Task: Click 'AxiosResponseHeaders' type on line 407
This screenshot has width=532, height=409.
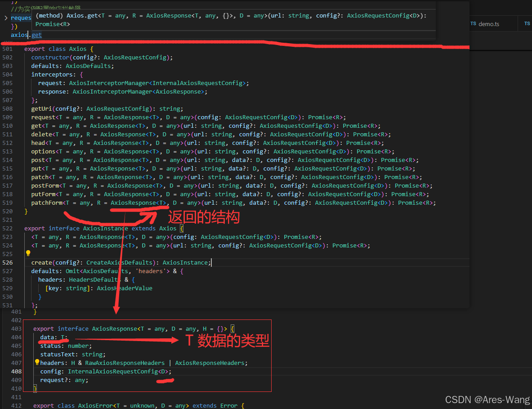Action: coord(210,363)
